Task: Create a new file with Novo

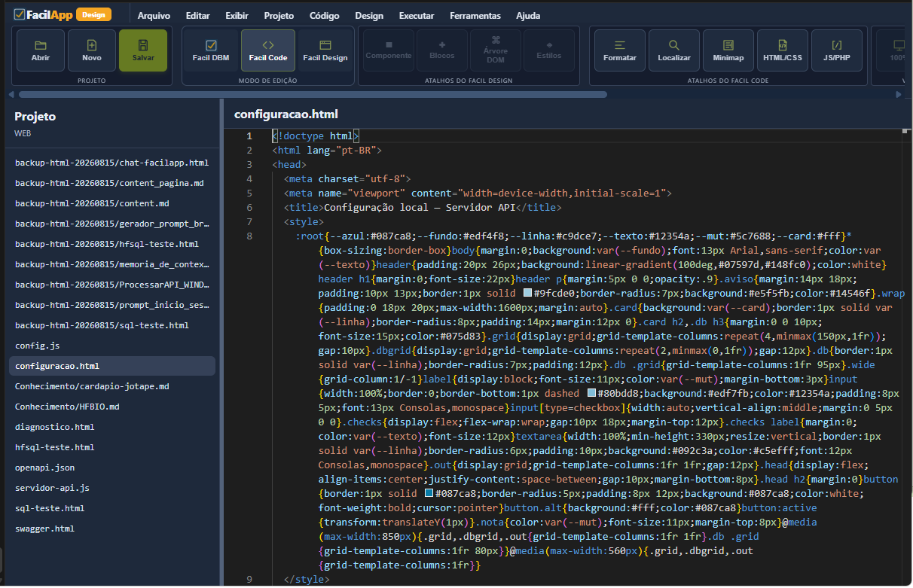Action: click(92, 50)
